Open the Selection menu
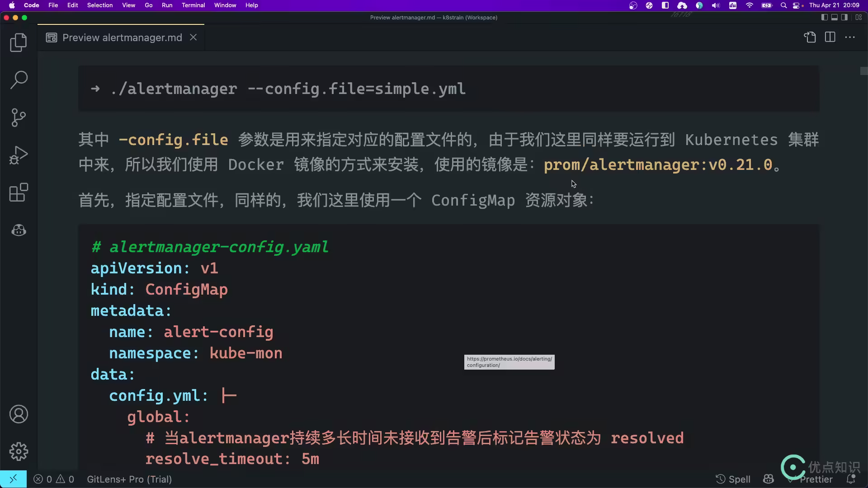Screen dimensions: 868x488 (x=100, y=5)
